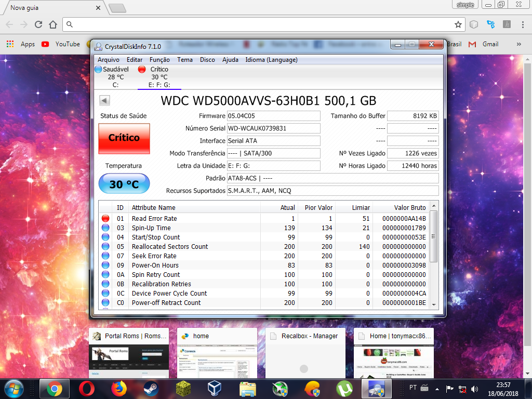Close the Nova guia tab
Viewport: 532px width, 399px height.
98,8
